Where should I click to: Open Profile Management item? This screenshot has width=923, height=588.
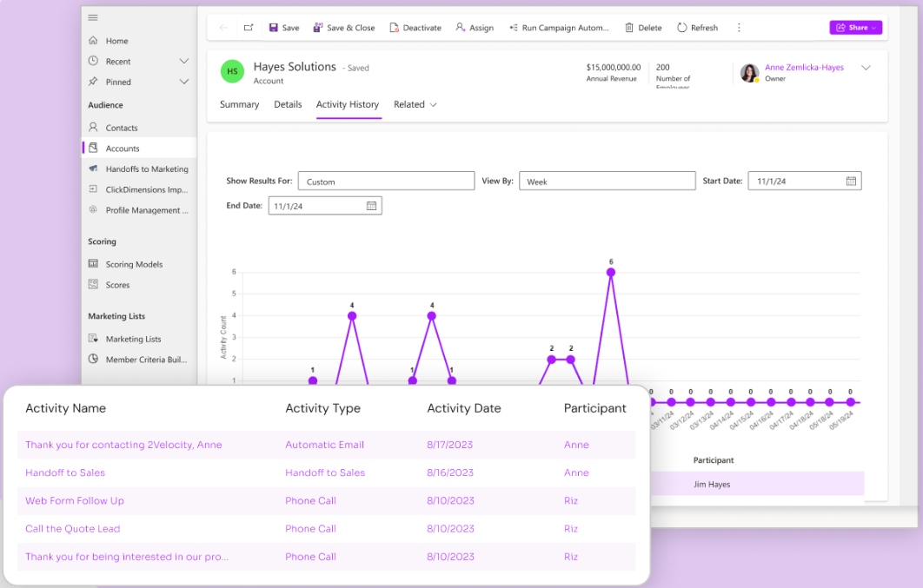point(147,210)
